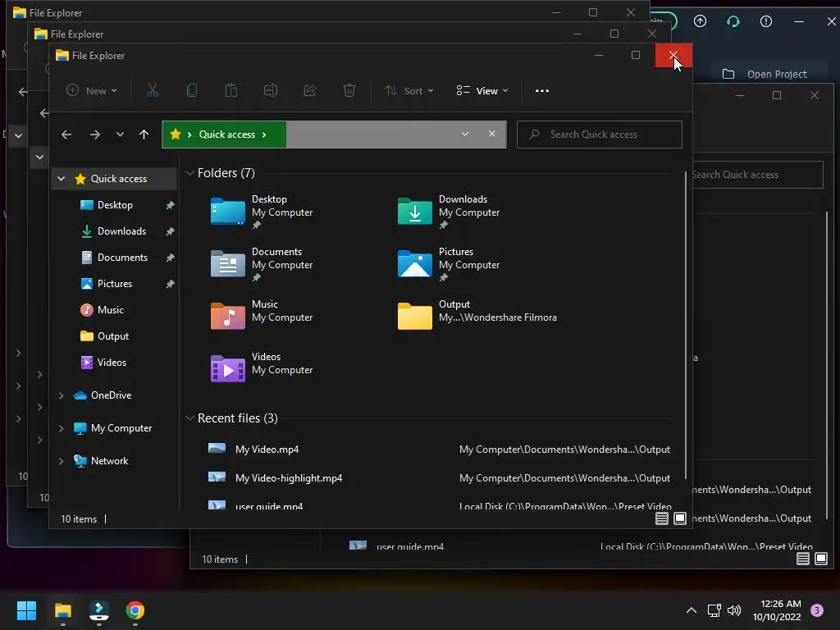Screen dimensions: 840x630
Task: Click the headset support icon in Filmora
Action: pyautogui.click(x=733, y=21)
